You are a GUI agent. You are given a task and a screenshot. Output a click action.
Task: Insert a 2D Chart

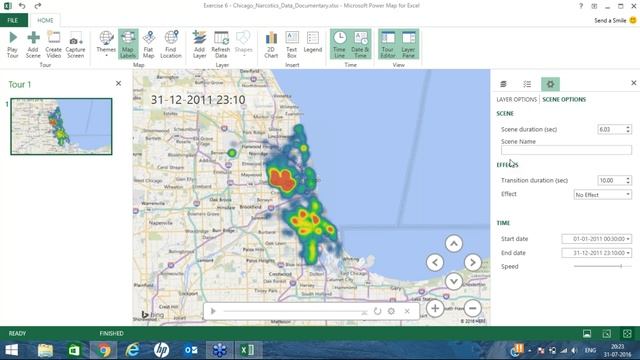coord(271,44)
